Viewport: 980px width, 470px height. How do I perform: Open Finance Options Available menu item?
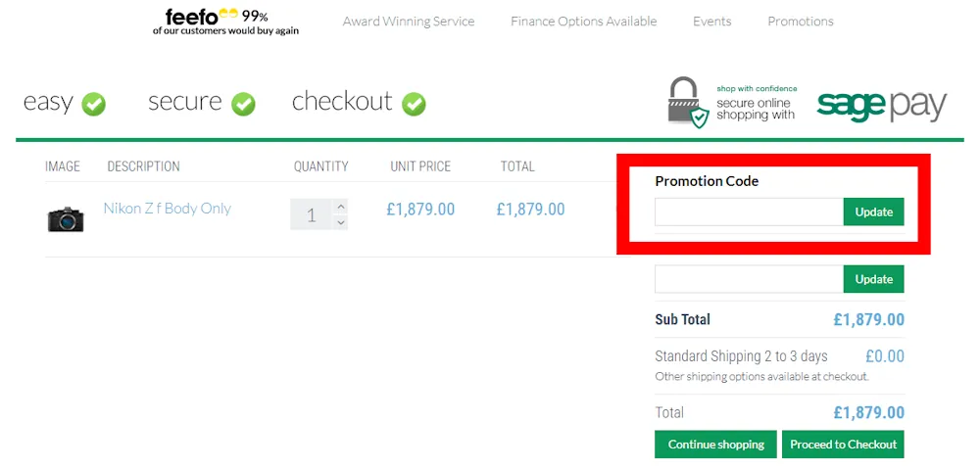point(583,22)
